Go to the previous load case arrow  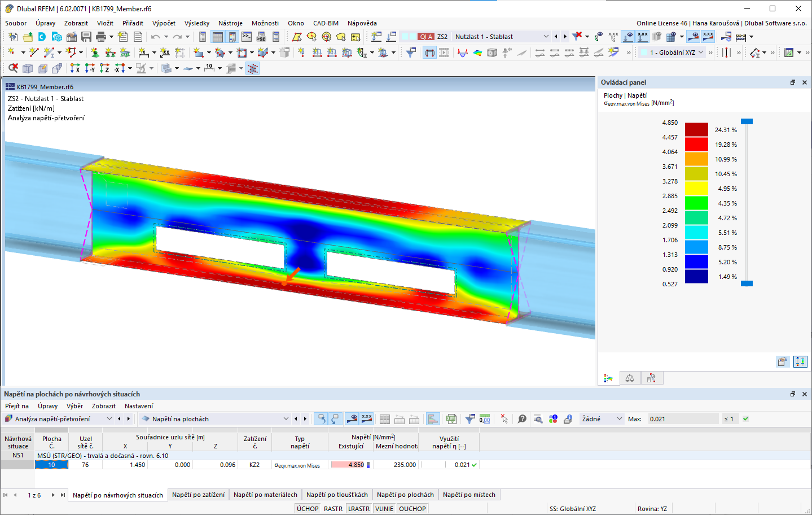(x=556, y=37)
